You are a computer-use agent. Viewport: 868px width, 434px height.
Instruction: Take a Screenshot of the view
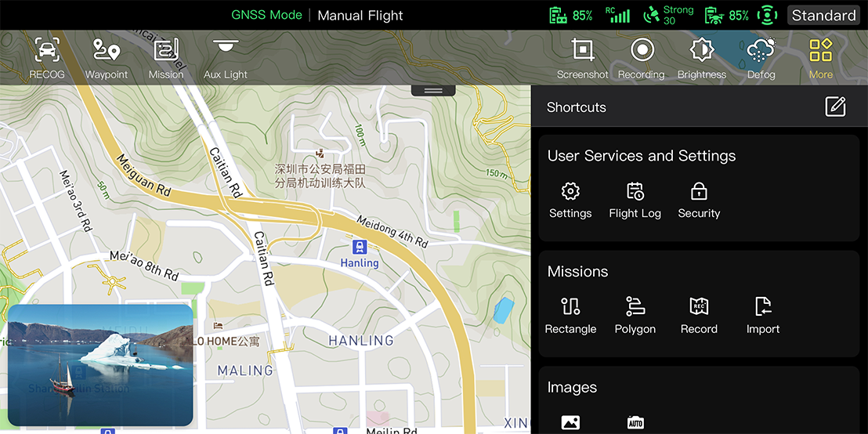tap(582, 58)
